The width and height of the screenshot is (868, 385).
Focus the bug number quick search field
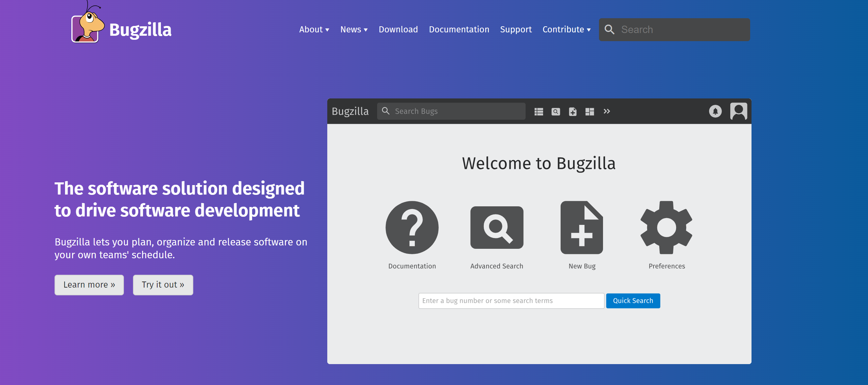(511, 301)
